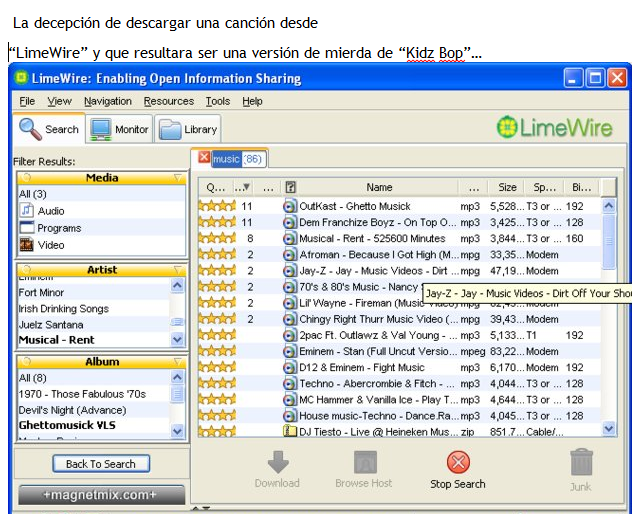Click the Artist panel round toggle
The height and width of the screenshot is (514, 632).
coord(27,269)
